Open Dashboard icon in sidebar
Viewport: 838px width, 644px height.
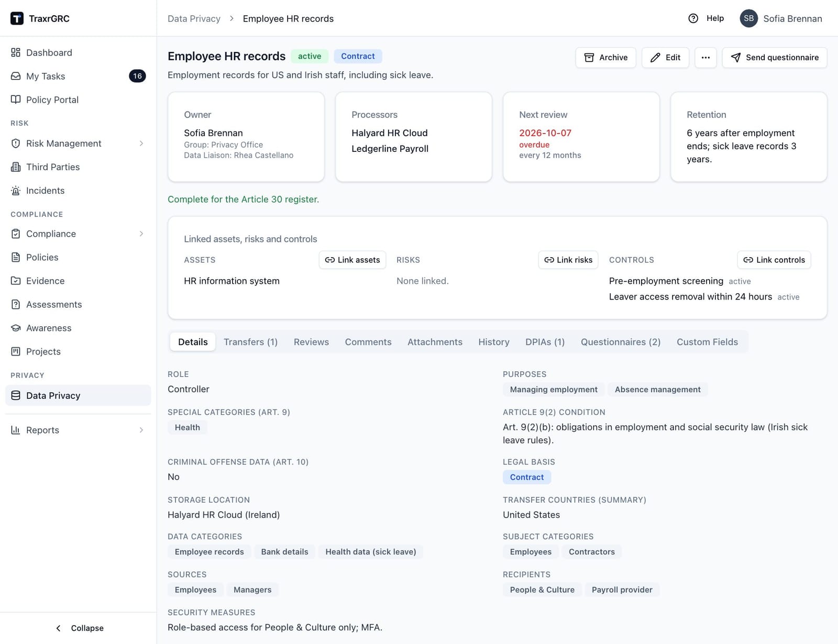click(16, 52)
